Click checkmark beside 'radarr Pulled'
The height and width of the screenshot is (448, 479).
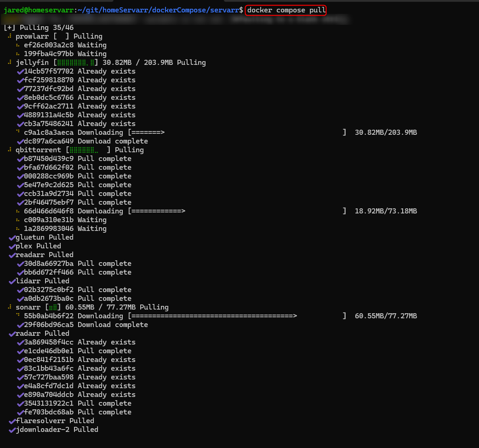12,334
